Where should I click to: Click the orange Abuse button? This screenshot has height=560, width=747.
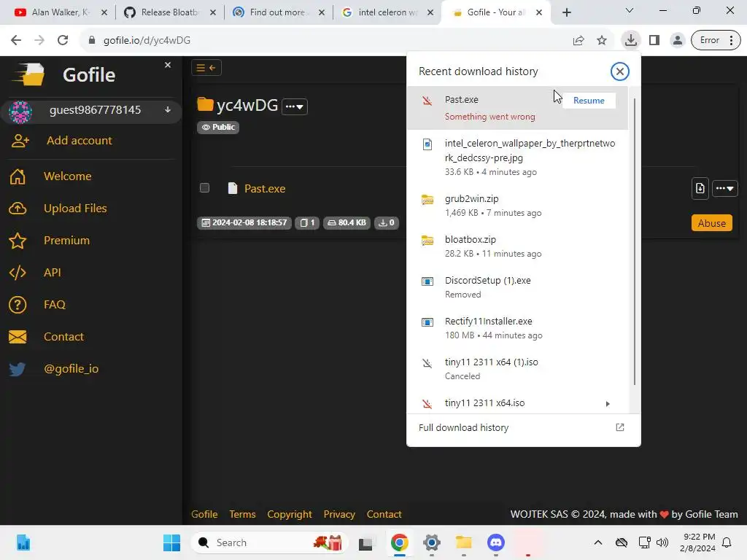coord(712,223)
